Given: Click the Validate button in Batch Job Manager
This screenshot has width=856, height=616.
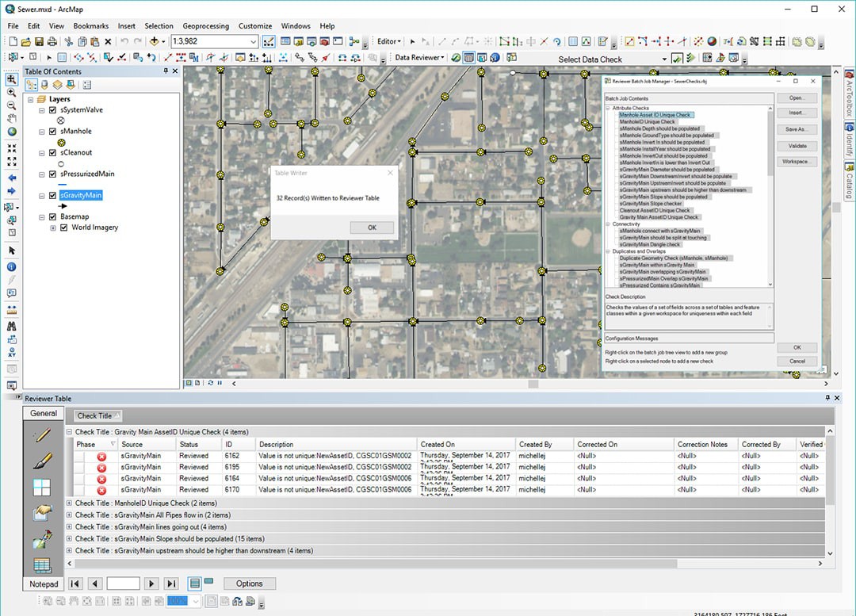Looking at the screenshot, I should 797,146.
